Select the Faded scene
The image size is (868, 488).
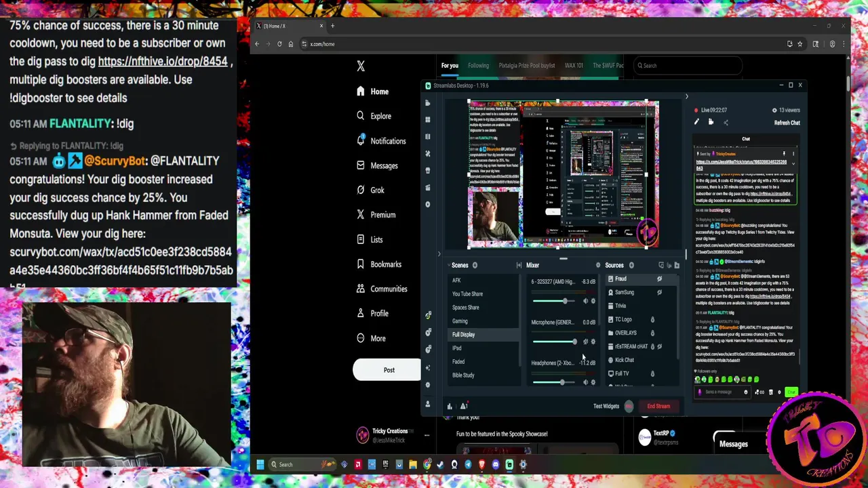pyautogui.click(x=484, y=362)
